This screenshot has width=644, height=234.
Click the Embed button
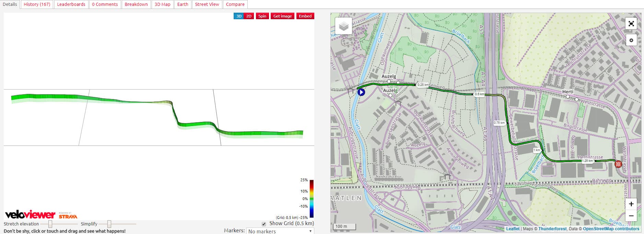coord(305,16)
